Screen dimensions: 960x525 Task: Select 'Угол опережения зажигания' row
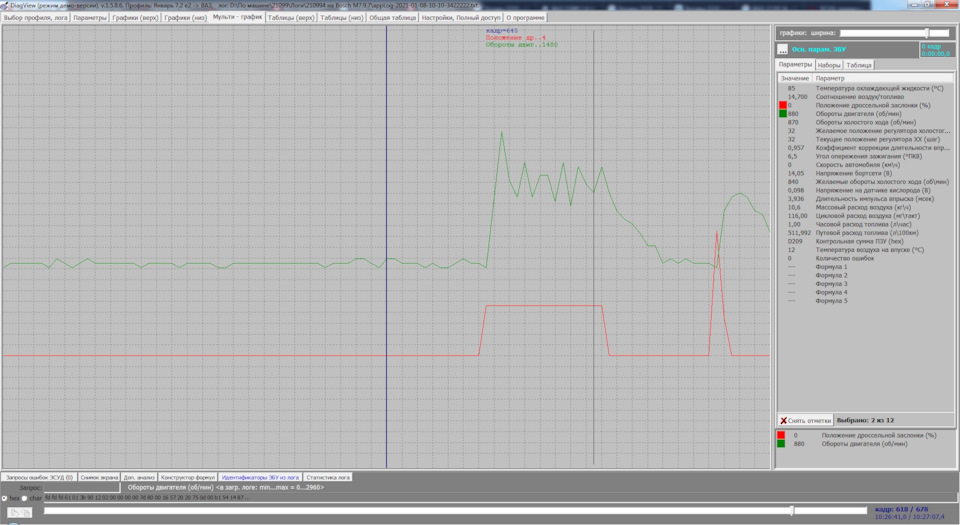[866, 157]
